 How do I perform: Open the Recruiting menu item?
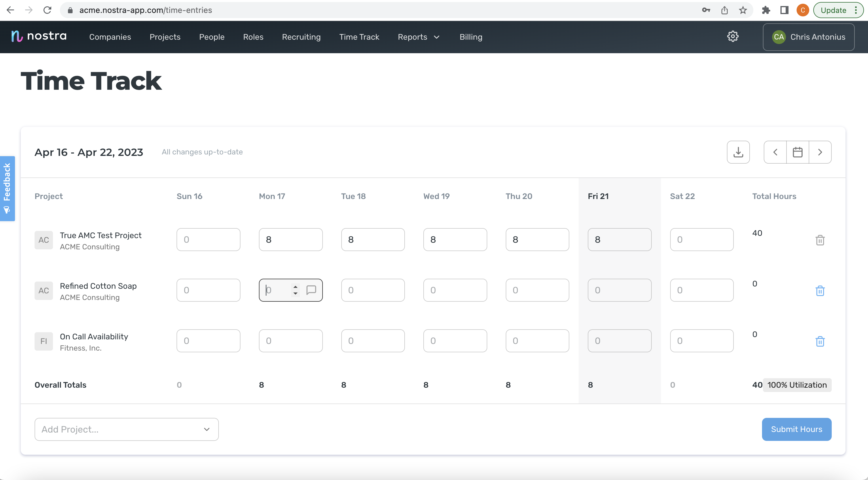[301, 37]
